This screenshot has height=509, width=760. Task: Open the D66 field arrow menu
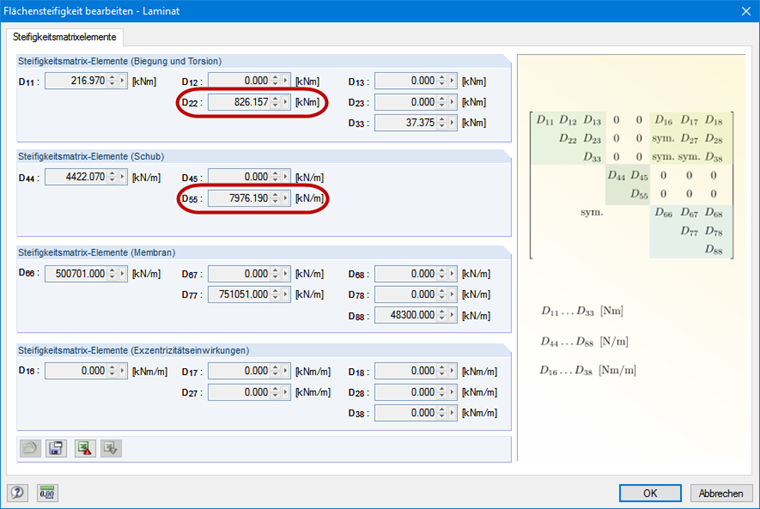pyautogui.click(x=122, y=274)
